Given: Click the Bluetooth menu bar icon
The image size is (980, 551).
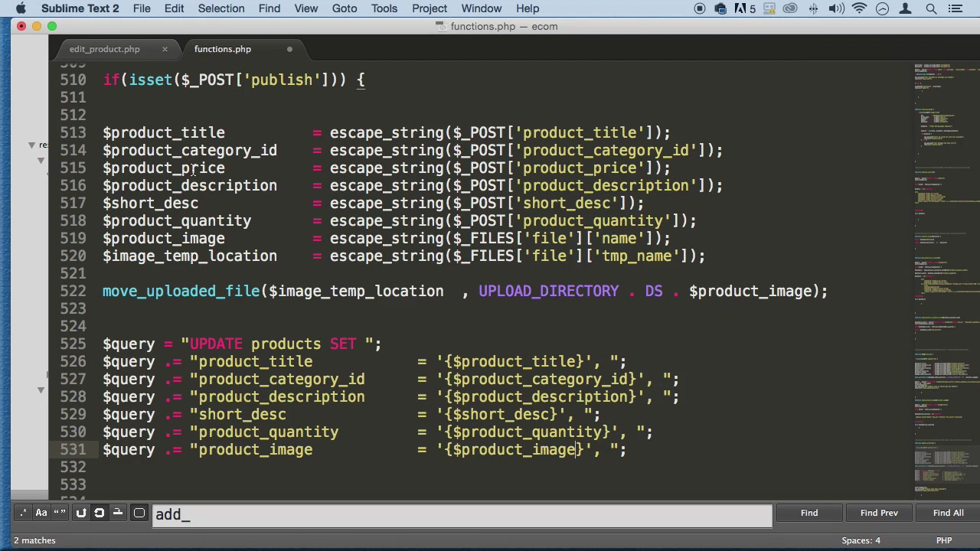Looking at the screenshot, I should click(x=814, y=8).
